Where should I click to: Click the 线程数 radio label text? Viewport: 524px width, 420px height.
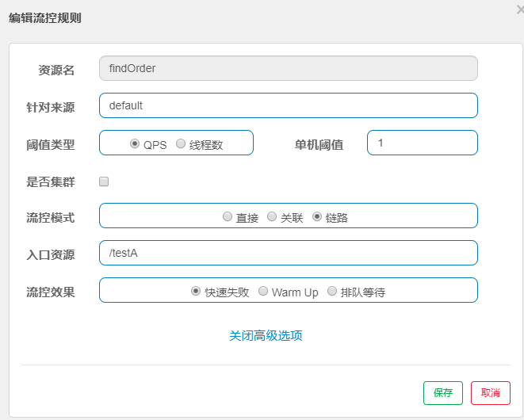(x=206, y=145)
